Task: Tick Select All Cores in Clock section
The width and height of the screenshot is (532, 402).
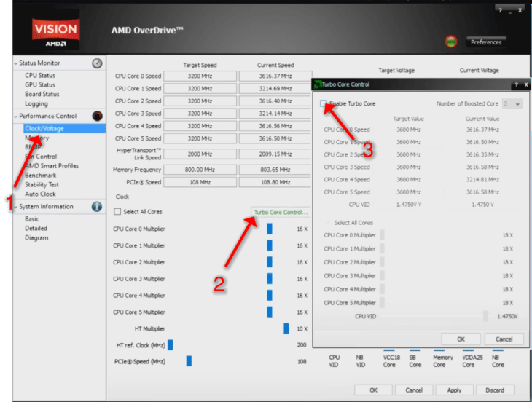Action: click(117, 211)
